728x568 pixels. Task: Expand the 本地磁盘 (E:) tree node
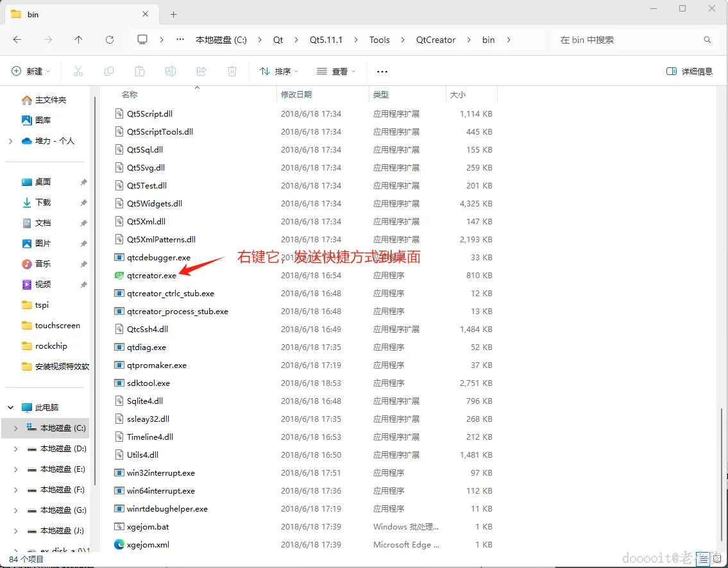16,469
